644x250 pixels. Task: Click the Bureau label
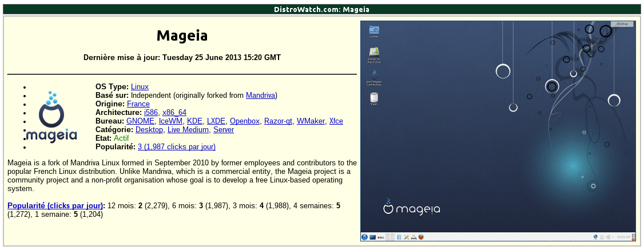point(110,121)
